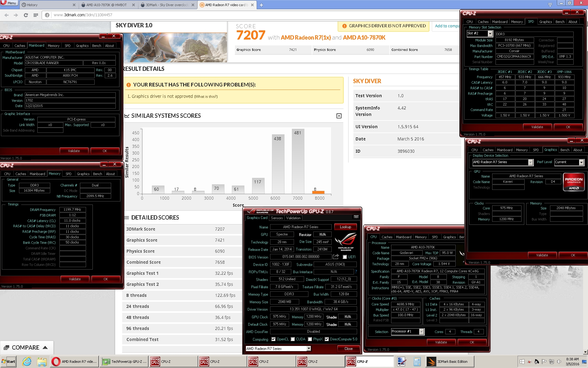The image size is (588, 368).
Task: Click the browser page vertical scrollbar down arrow
Action: [x=585, y=352]
